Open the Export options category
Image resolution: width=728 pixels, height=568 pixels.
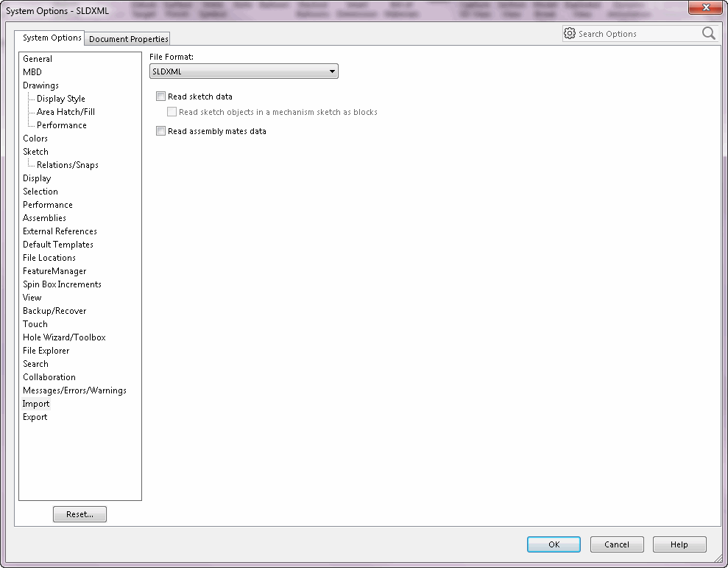(35, 417)
